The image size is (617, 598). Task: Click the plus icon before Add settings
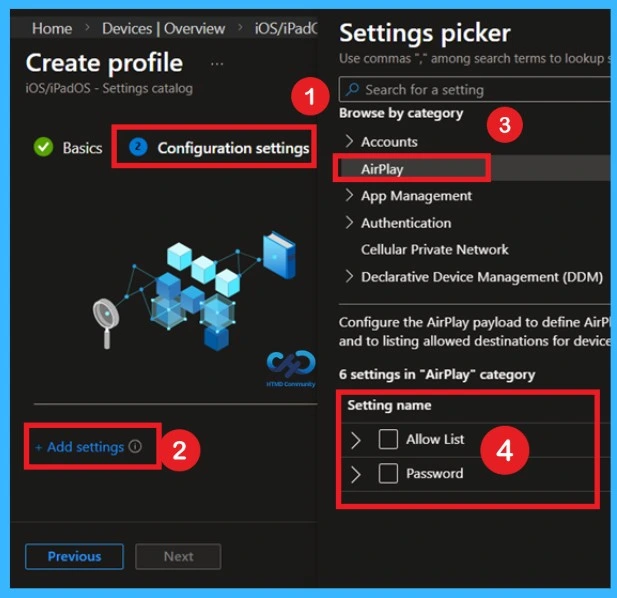pos(39,448)
